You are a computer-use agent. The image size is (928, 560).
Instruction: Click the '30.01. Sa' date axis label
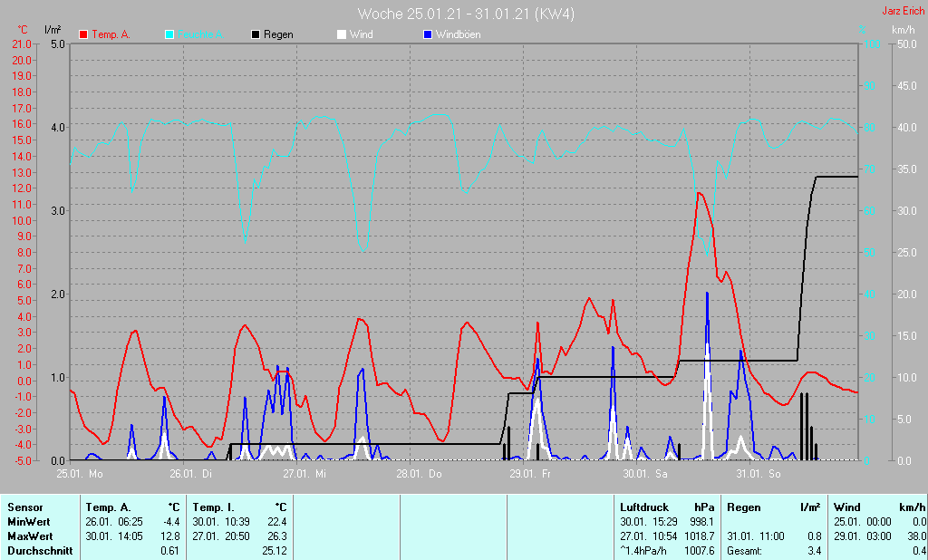coord(644,474)
